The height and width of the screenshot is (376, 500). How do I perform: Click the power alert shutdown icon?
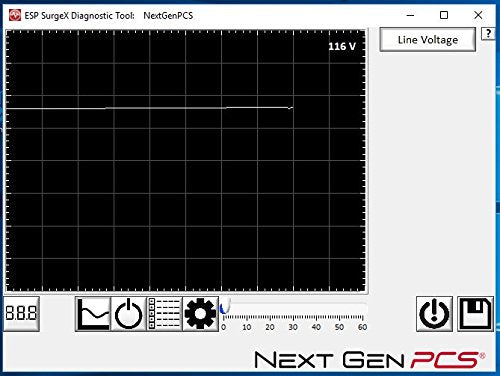[x=434, y=314]
